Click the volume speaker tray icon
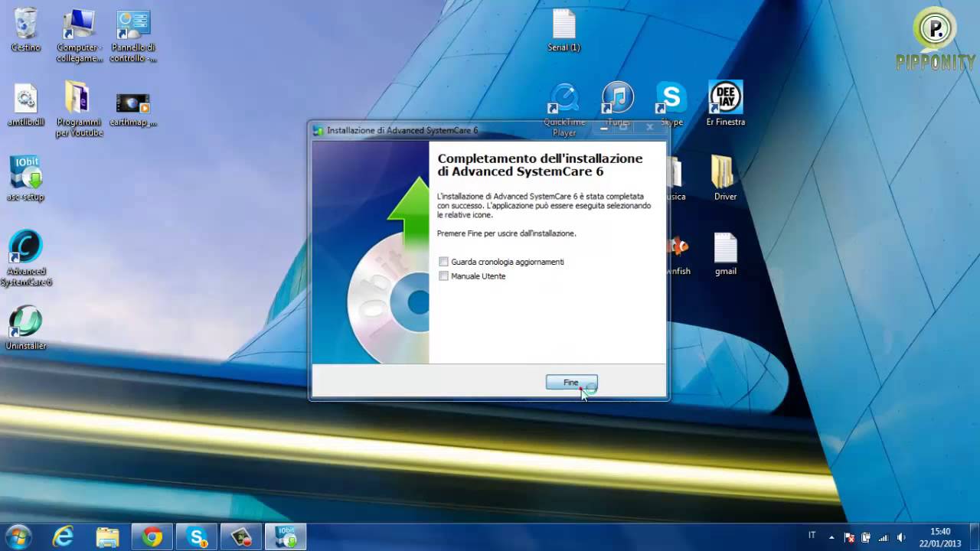The image size is (980, 551). pyautogui.click(x=901, y=537)
